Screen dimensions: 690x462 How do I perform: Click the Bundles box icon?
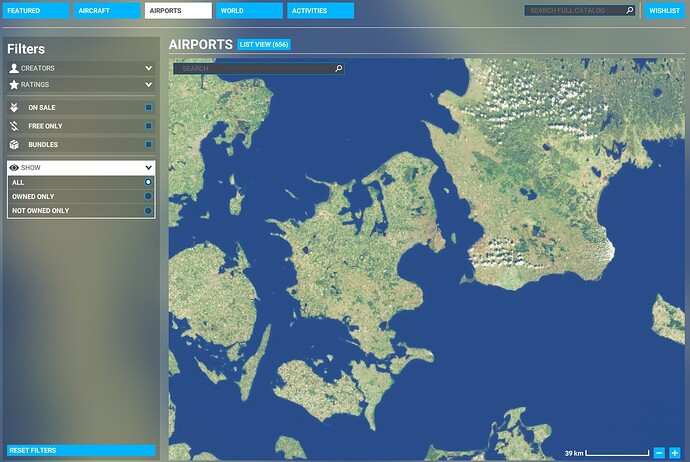pos(14,144)
